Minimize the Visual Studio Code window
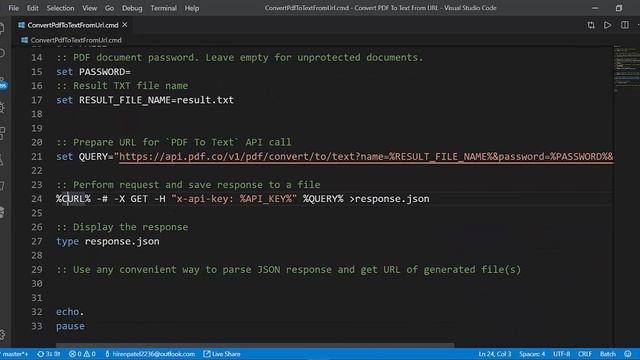The height and width of the screenshot is (360, 640). pos(595,8)
